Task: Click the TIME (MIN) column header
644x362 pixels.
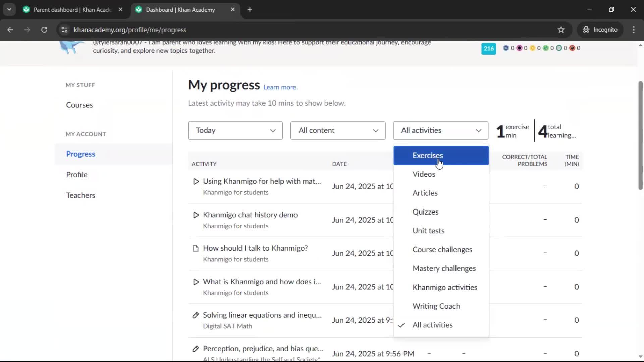Action: pyautogui.click(x=572, y=160)
